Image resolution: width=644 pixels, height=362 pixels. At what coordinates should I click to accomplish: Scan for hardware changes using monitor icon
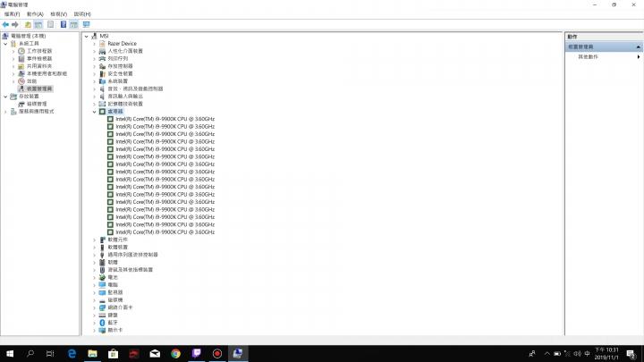click(86, 25)
